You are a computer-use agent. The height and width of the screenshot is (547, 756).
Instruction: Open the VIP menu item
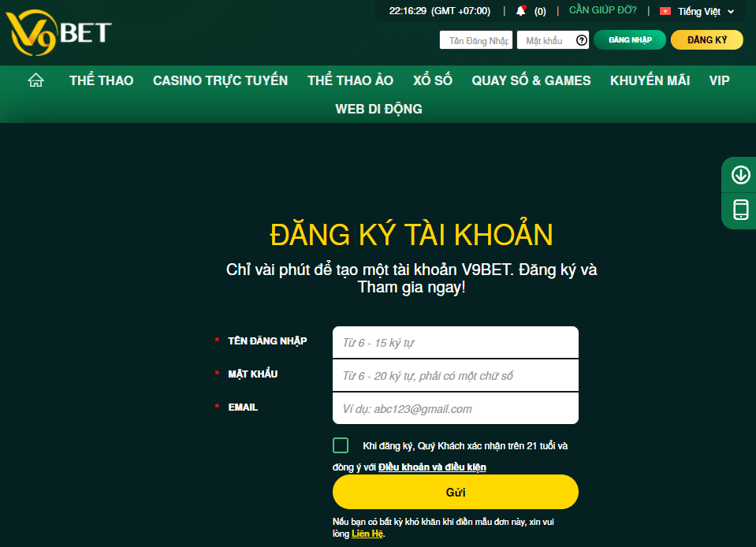click(x=720, y=80)
